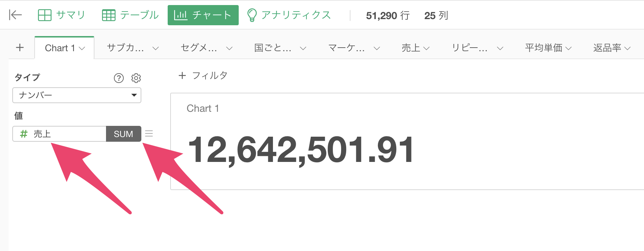Switch to the チャート view
Image resolution: width=644 pixels, height=251 pixels.
(x=203, y=15)
